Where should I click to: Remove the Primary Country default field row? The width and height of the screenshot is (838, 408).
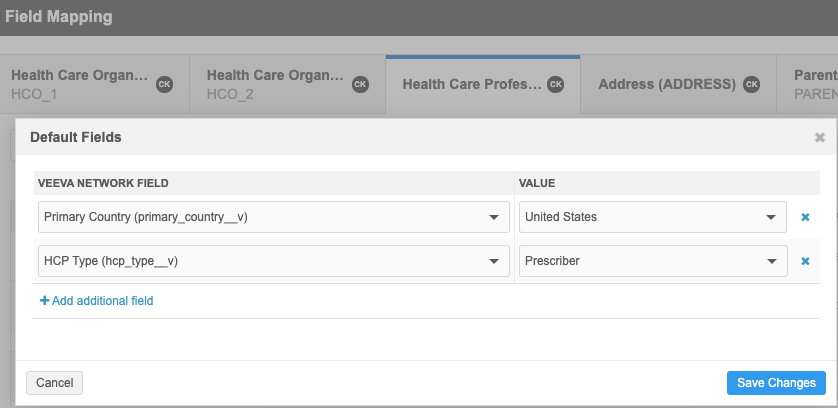(805, 217)
